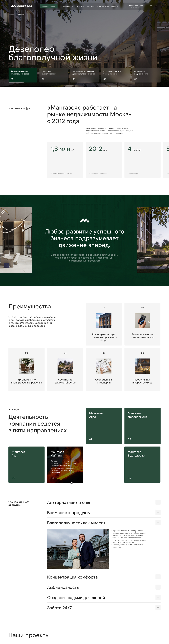Open favorites via heart icon

[151, 6]
